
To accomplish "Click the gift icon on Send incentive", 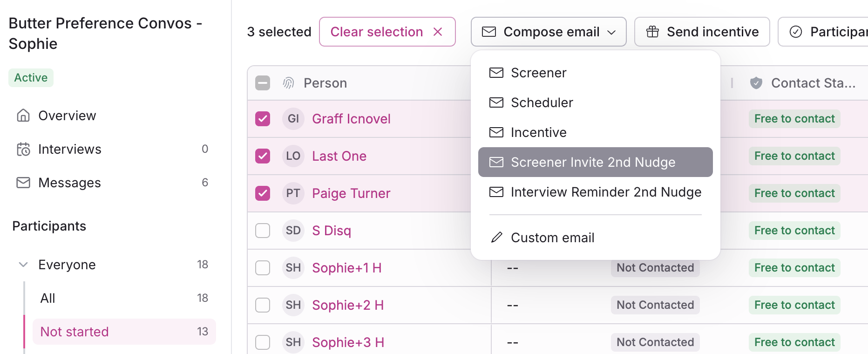I will click(652, 32).
